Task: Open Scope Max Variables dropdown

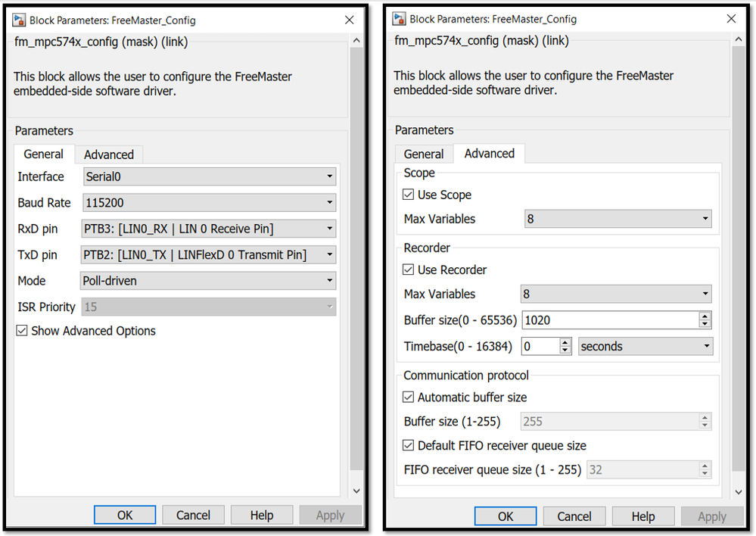Action: click(618, 219)
